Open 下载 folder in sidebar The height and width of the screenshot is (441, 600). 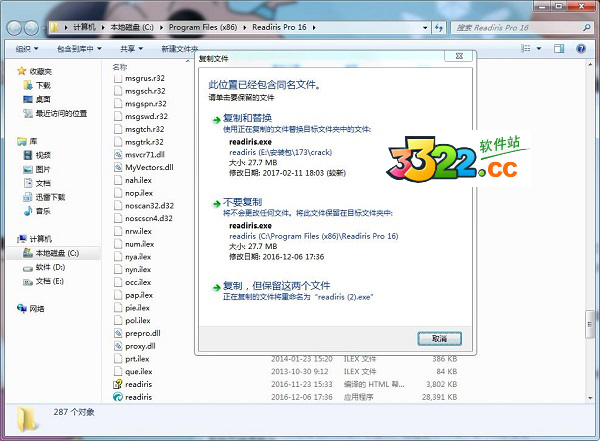(38, 85)
